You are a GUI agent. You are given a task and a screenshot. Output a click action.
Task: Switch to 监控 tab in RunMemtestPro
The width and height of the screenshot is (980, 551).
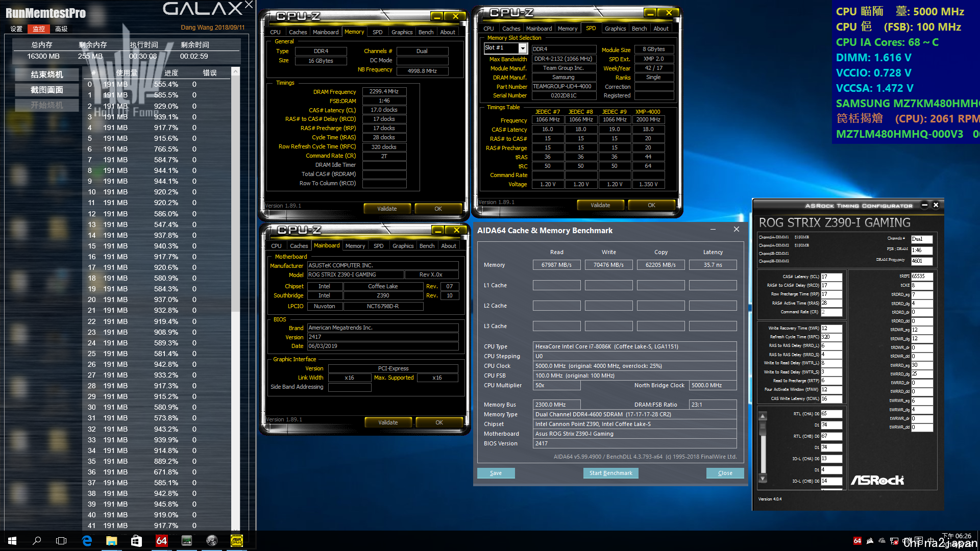pyautogui.click(x=39, y=29)
